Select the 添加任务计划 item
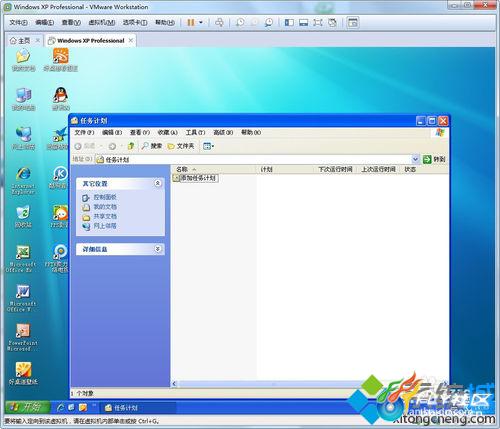This screenshot has height=429, width=500. point(196,178)
